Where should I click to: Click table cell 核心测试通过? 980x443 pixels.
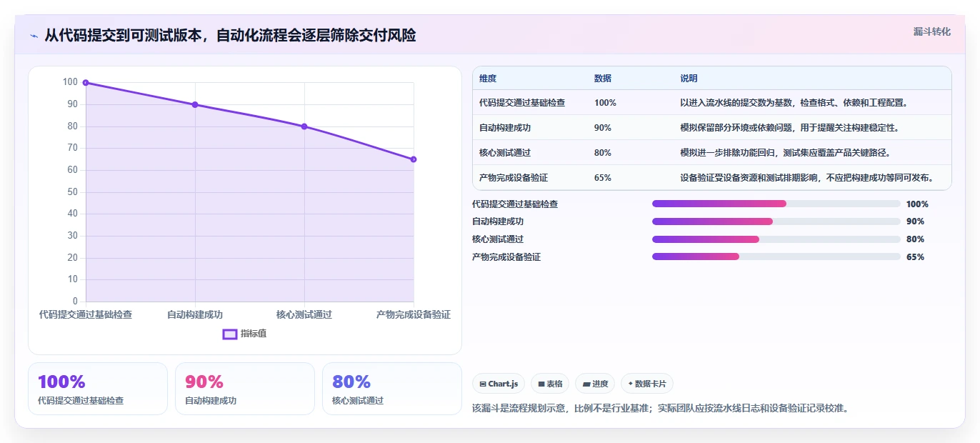(x=505, y=153)
